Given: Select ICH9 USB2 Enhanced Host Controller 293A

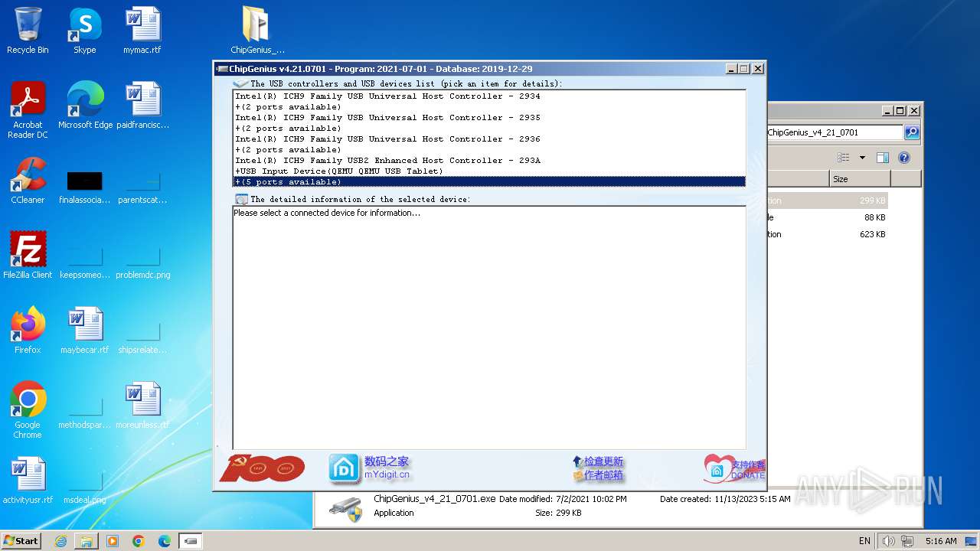Looking at the screenshot, I should point(488,161).
